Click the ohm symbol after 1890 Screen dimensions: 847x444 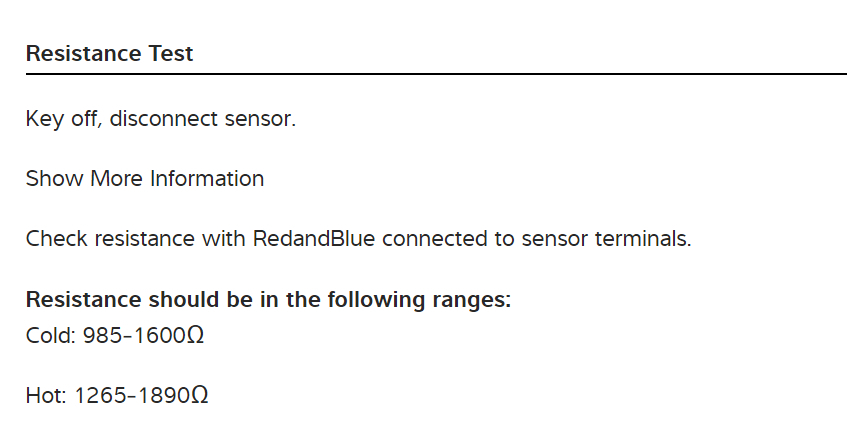[200, 396]
